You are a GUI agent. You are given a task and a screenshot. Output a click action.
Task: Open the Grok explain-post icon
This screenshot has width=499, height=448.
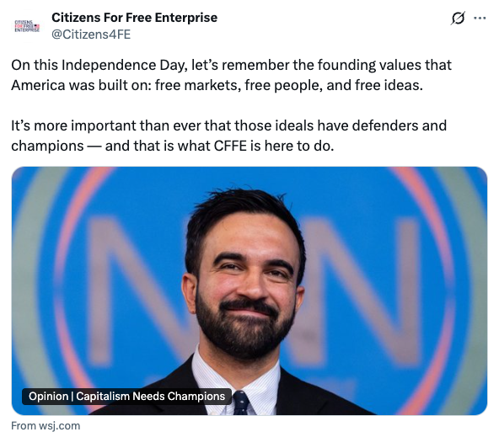click(458, 19)
